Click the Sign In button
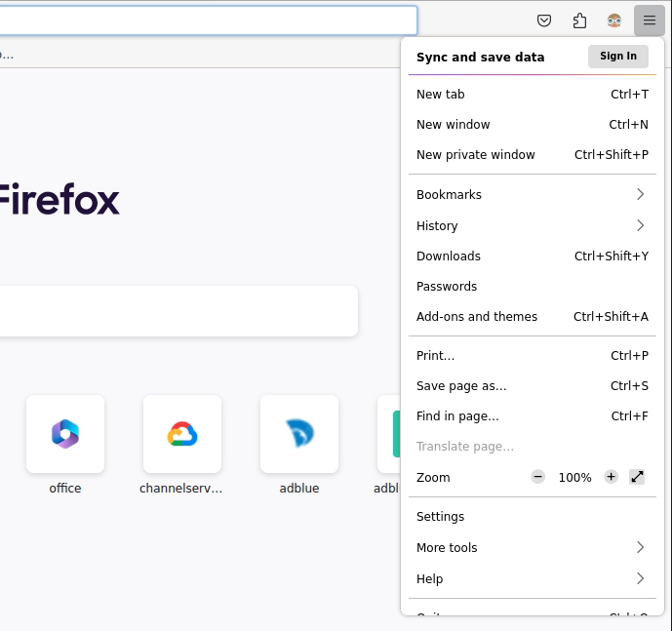This screenshot has height=631, width=672. [617, 57]
